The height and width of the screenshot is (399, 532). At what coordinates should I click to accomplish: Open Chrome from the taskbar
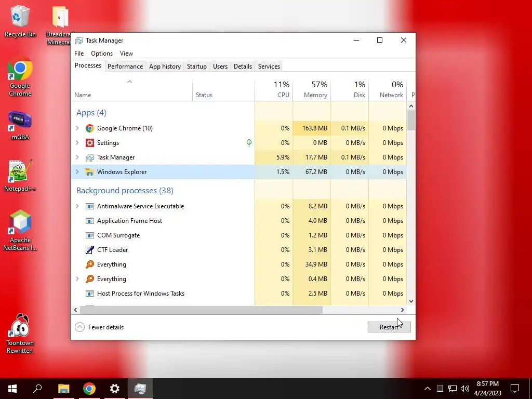pyautogui.click(x=89, y=389)
